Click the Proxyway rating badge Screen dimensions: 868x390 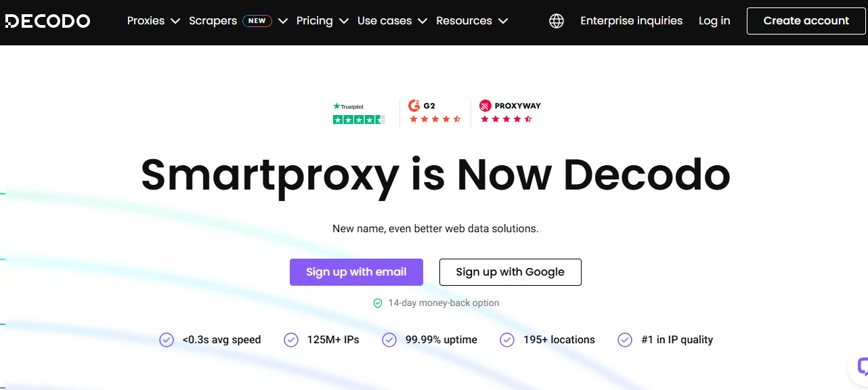510,112
